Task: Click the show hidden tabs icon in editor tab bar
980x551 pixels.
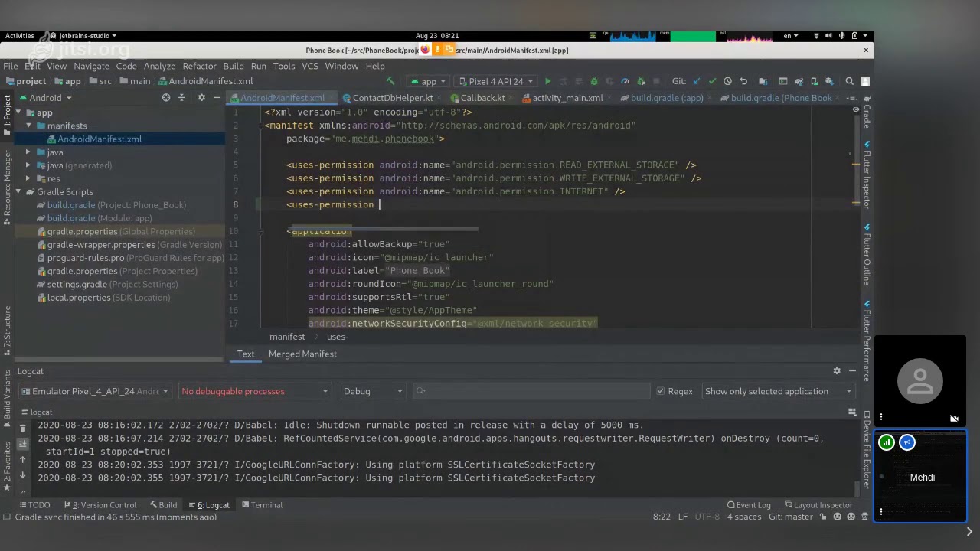Action: click(x=851, y=98)
